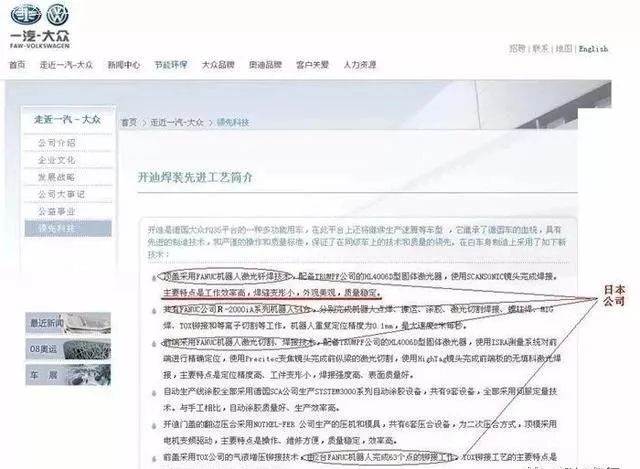Click the red-underlined line 主要特点是工作效率高
640x469 pixels.
point(272,293)
